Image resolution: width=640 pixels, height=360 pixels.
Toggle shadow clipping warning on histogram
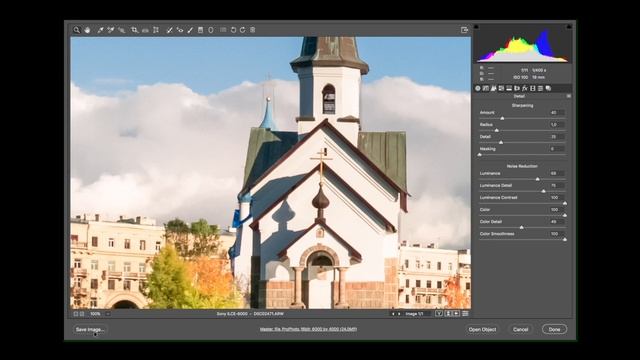pos(476,27)
